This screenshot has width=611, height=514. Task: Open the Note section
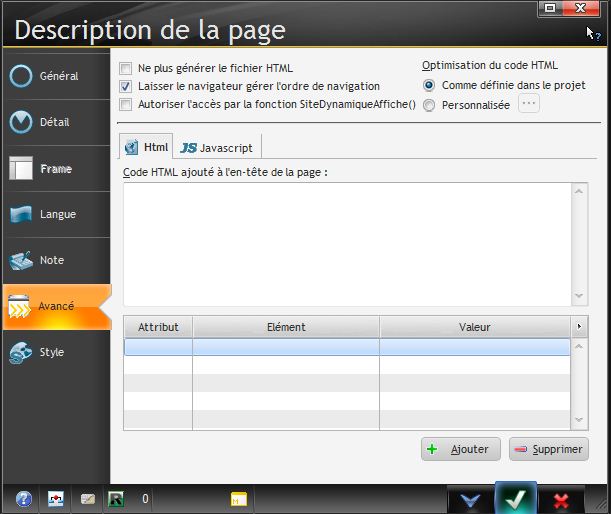[57, 260]
